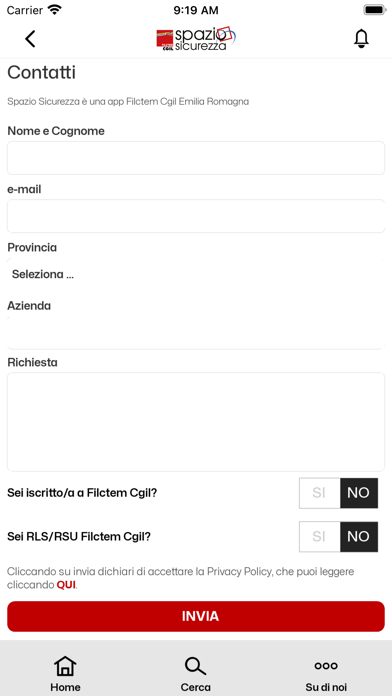Open Cerca magnifying glass icon
The height and width of the screenshot is (696, 392).
coord(195,666)
